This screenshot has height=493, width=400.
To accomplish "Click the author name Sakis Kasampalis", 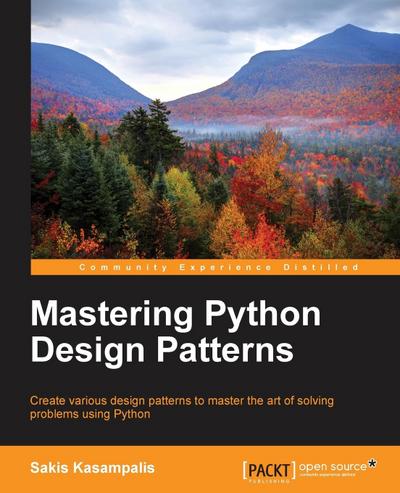I will (x=92, y=468).
